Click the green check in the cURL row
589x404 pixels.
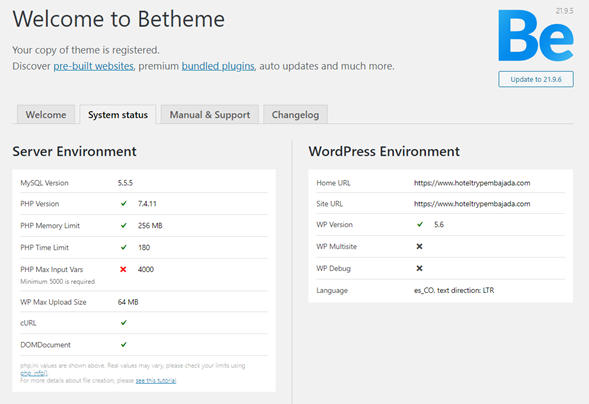pos(124,323)
